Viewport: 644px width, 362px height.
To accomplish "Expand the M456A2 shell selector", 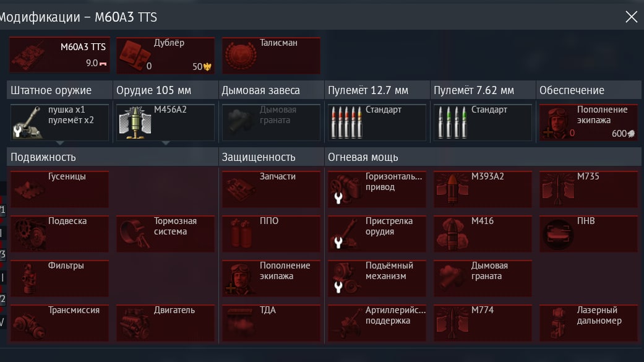I will (x=165, y=123).
